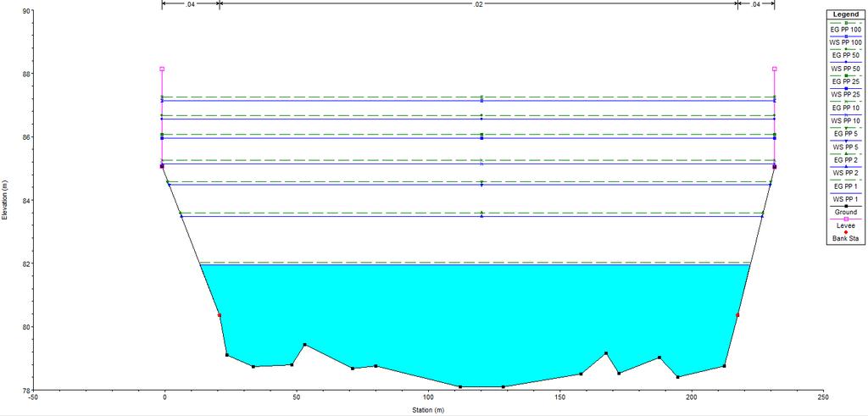This screenshot has height=416, width=868.
Task: Click the 84 elevation axis tick label
Action: click(x=25, y=200)
